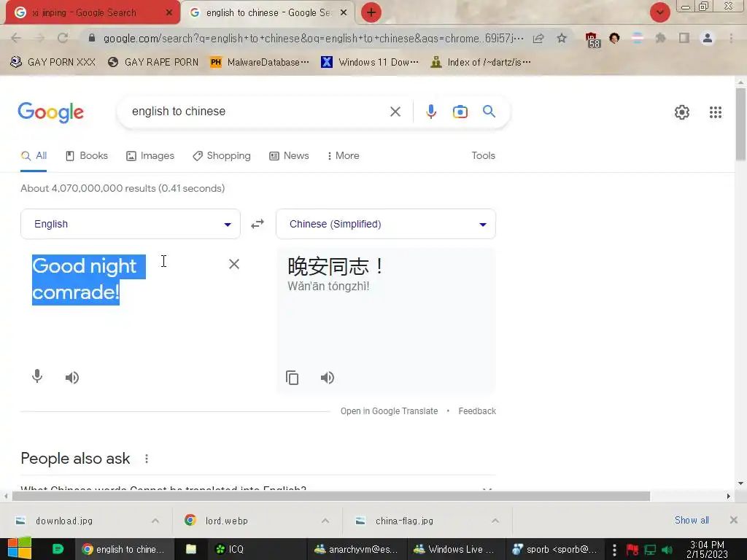Click the volume icon in system tray
This screenshot has width=747, height=560.
tap(667, 550)
